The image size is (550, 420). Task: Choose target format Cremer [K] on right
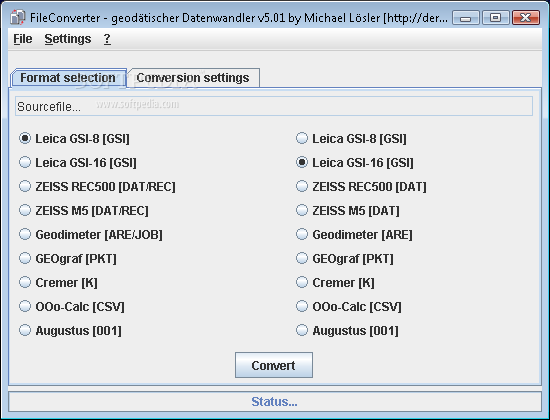tap(335, 282)
